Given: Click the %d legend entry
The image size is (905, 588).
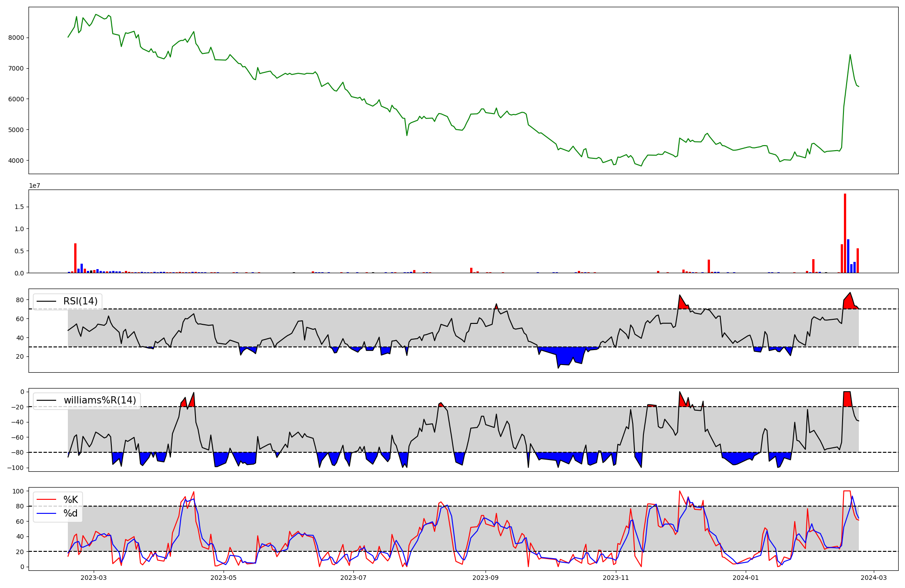Looking at the screenshot, I should coord(71,513).
